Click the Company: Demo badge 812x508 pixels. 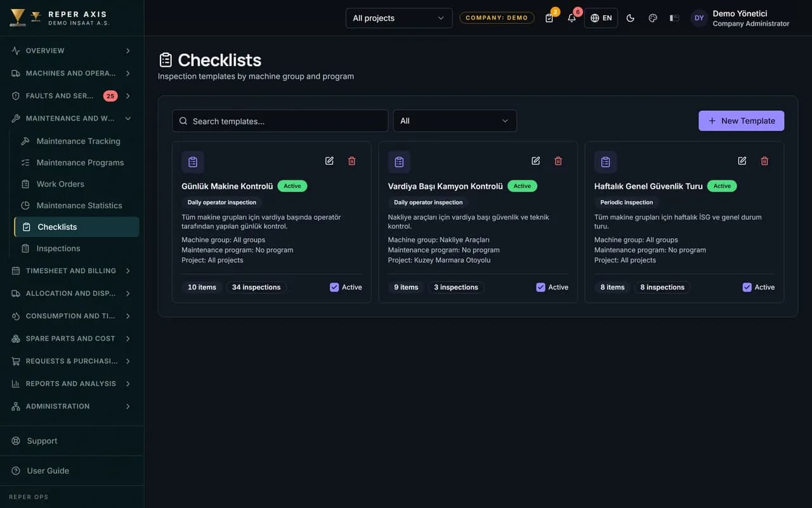tap(497, 18)
